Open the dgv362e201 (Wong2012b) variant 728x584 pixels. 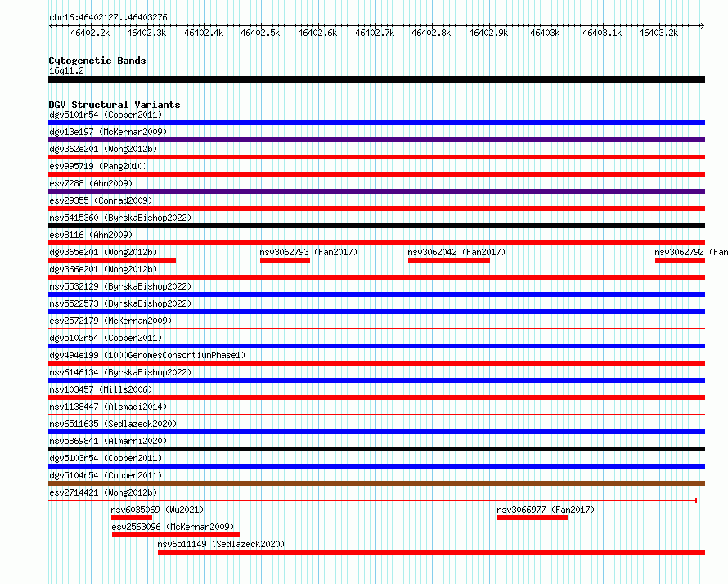[103, 149]
